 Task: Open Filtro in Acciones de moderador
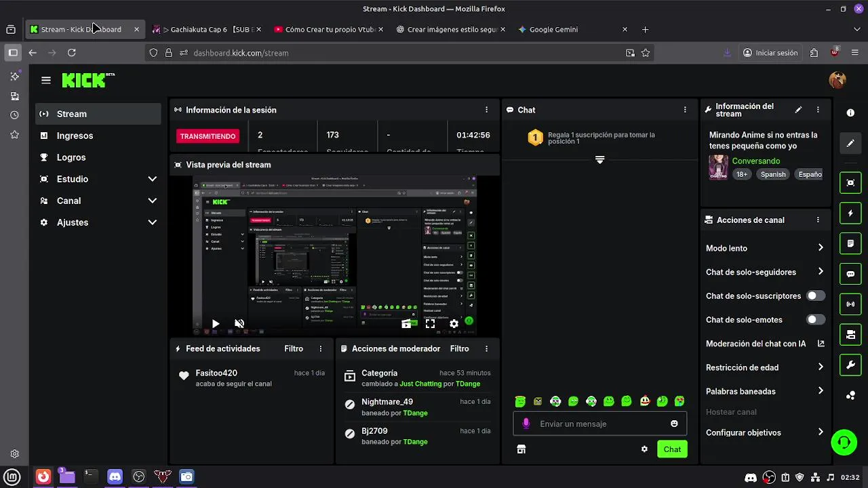click(x=459, y=349)
